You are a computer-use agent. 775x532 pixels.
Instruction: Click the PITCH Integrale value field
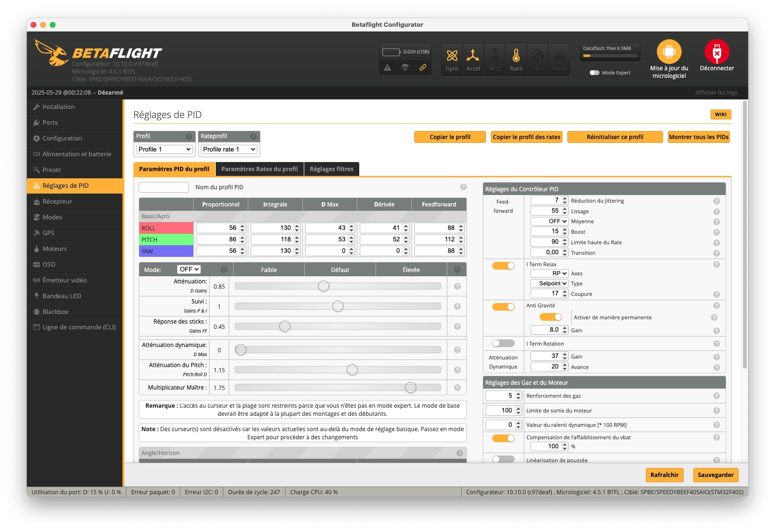coord(276,239)
